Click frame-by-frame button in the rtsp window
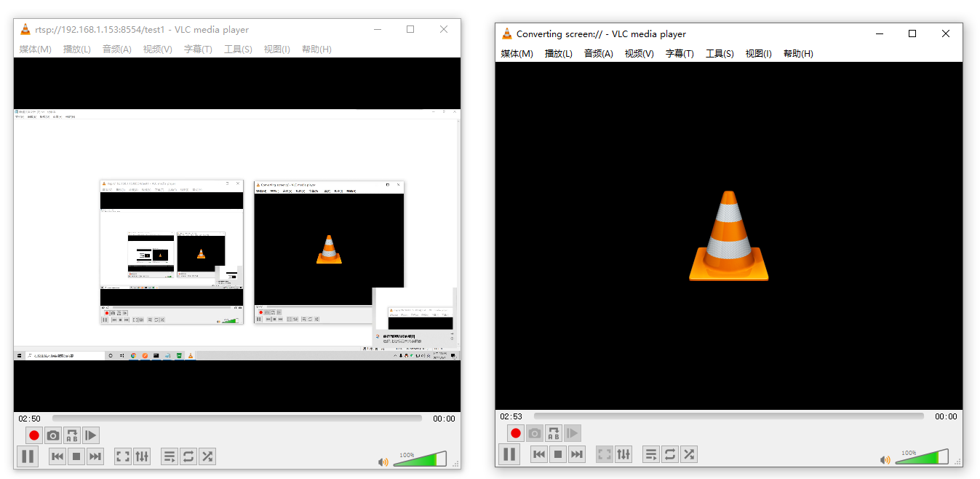 [91, 435]
